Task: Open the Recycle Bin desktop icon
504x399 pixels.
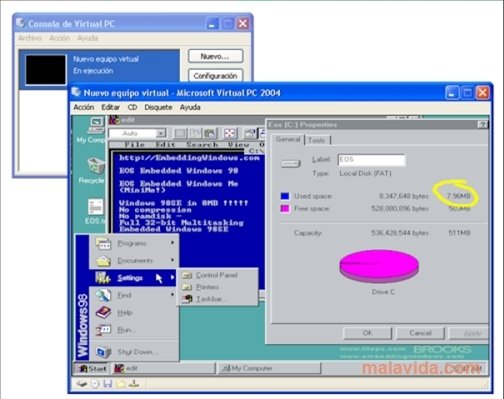Action: pyautogui.click(x=94, y=170)
